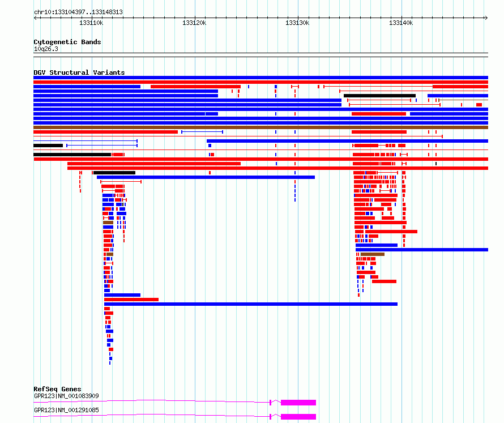Click the magenta exon of NM_001291085

click(x=298, y=417)
